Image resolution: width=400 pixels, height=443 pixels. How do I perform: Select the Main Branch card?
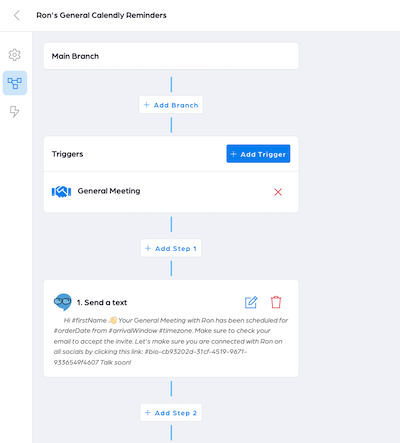coord(171,56)
